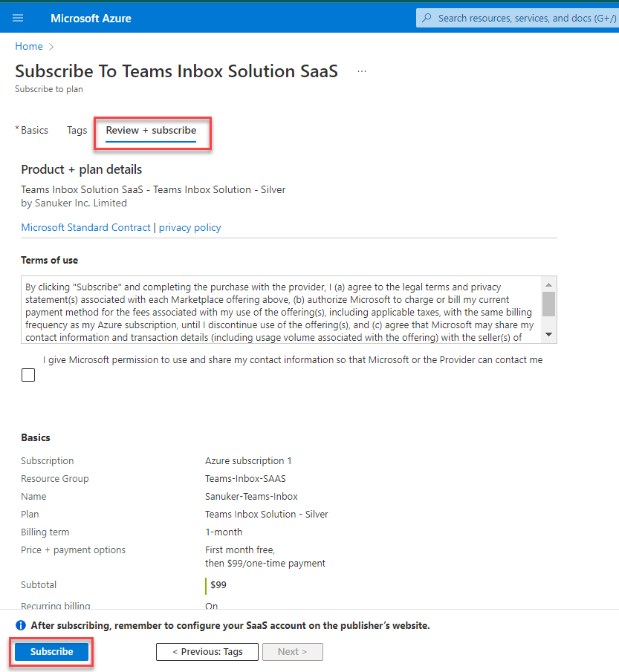This screenshot has width=619, height=672.
Task: Click the Terms of use scrollbar thumb
Action: click(548, 304)
